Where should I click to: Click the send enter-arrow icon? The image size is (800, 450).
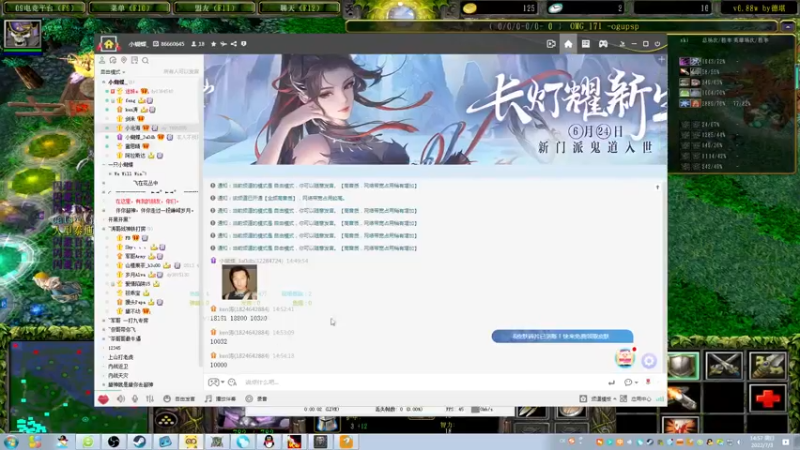click(611, 382)
